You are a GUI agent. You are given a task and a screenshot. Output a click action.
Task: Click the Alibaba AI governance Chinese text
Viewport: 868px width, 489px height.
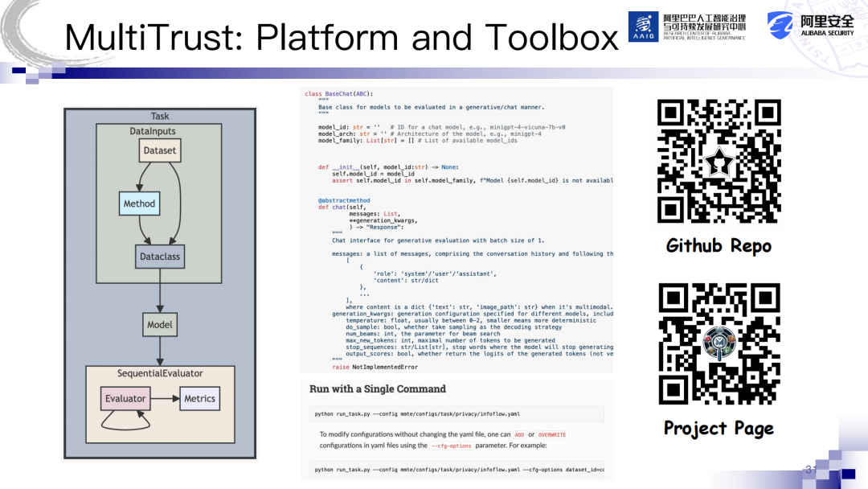704,23
